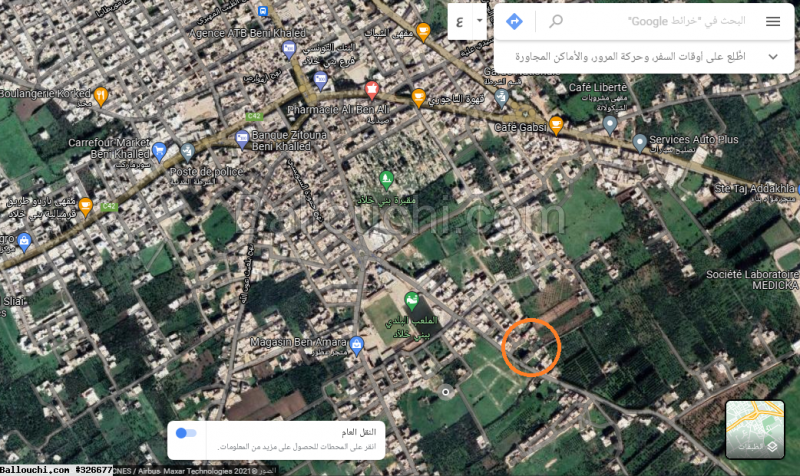
Task: Click the Services Auto Plus location pin
Action: 640,143
